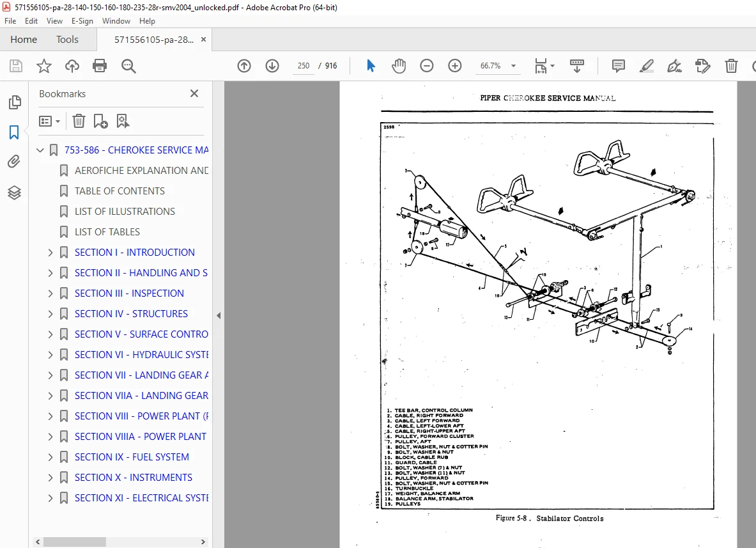
Task: Click the bookmarks horizontal scrollbar thumb
Action: coord(75,542)
